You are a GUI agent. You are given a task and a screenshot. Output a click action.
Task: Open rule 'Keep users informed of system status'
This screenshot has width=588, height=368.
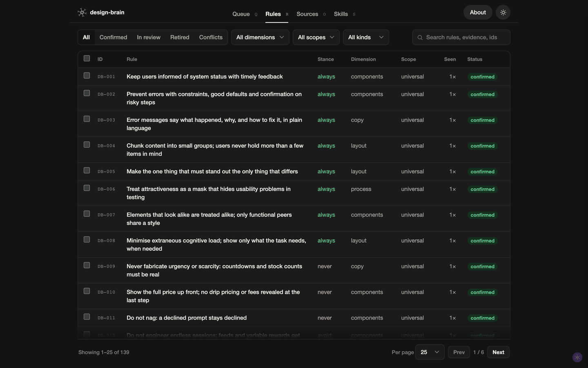(x=205, y=76)
